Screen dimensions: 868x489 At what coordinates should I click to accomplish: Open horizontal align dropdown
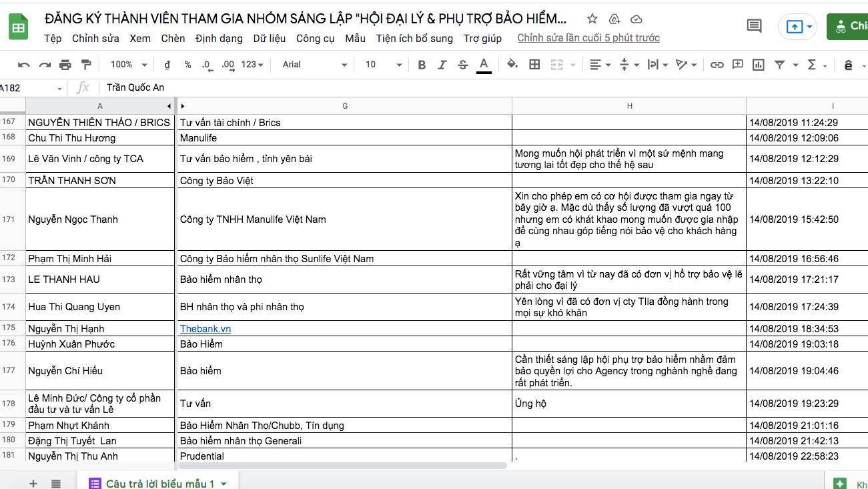pyautogui.click(x=600, y=65)
